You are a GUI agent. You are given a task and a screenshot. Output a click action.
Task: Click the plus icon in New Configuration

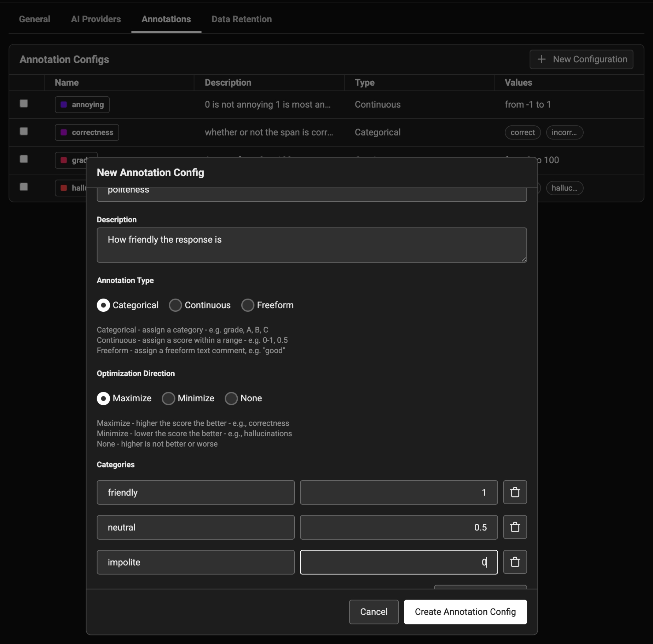click(x=541, y=59)
